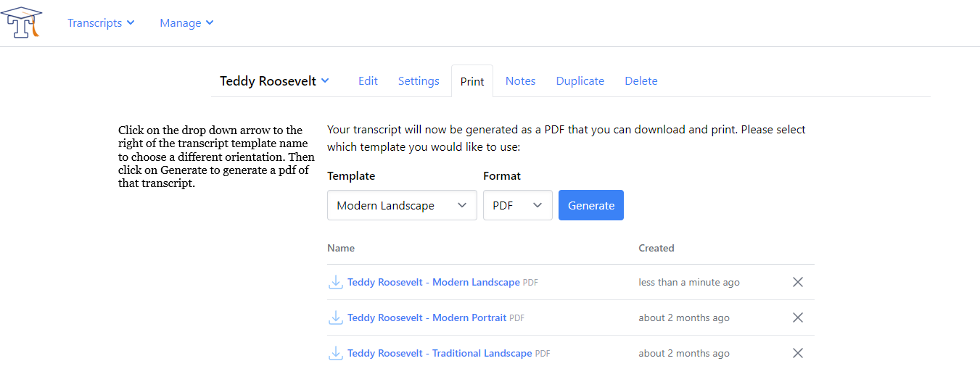Remove the Traditional Landscape PDF entry
Image resolution: width=980 pixels, height=382 pixels.
pos(797,353)
